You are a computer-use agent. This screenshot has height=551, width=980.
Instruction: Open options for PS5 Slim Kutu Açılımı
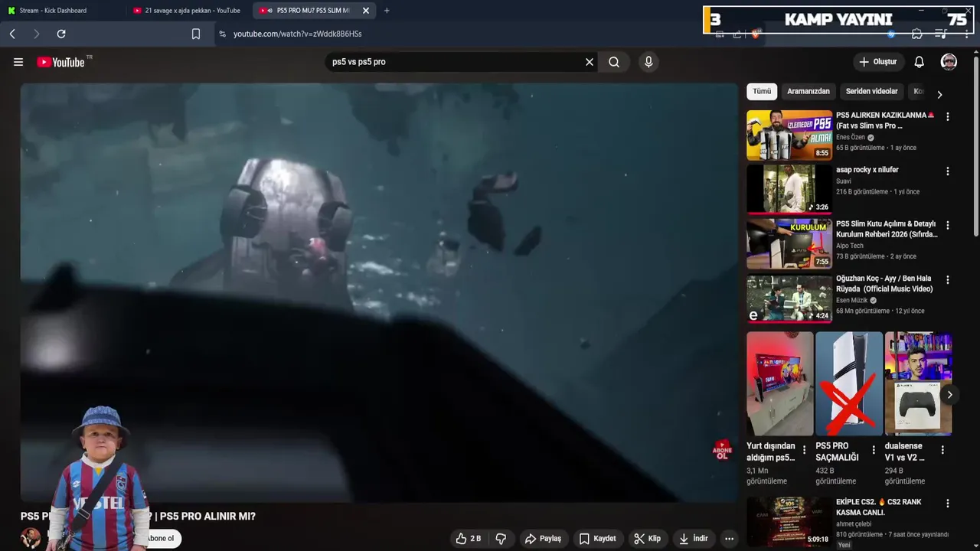[x=948, y=226]
